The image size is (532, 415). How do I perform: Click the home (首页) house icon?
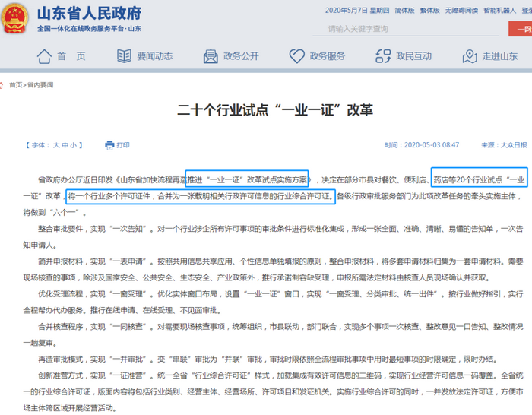(45, 56)
